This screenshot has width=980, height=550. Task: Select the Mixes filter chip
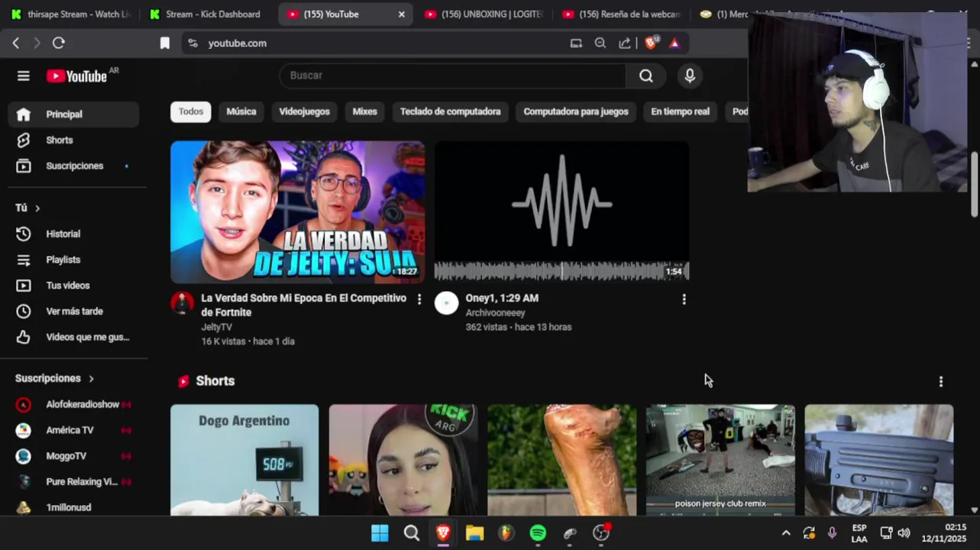(x=364, y=112)
